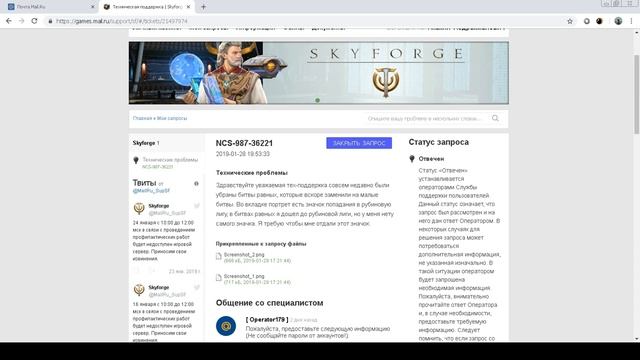Click the dark circular extension icon
The width and height of the screenshot is (640, 360).
click(x=599, y=21)
